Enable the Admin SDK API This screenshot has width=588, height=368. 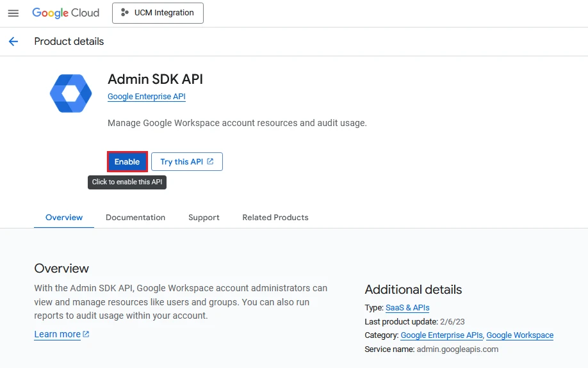coord(127,161)
